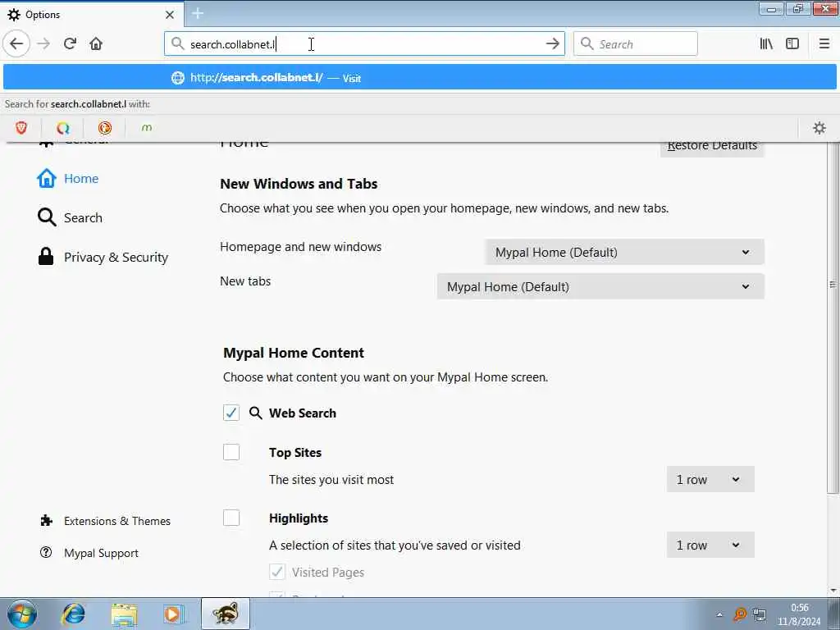The width and height of the screenshot is (840, 630).
Task: Click the network icon in system tray
Action: coord(759,614)
